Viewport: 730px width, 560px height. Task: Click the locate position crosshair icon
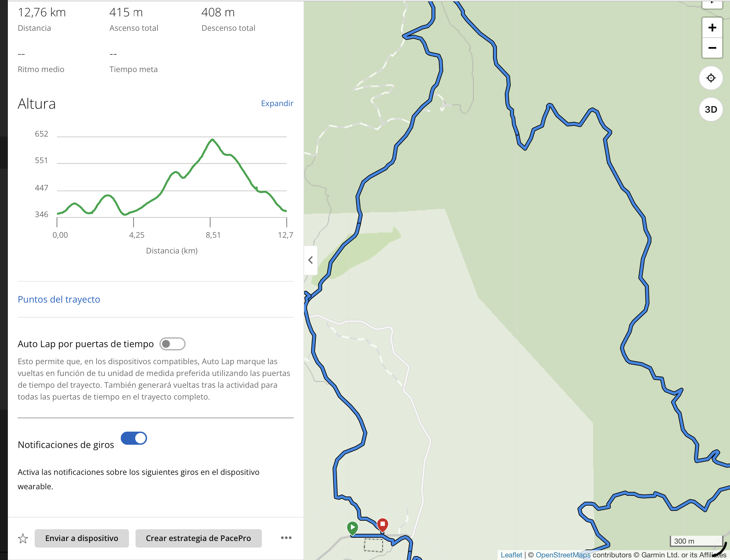point(711,78)
